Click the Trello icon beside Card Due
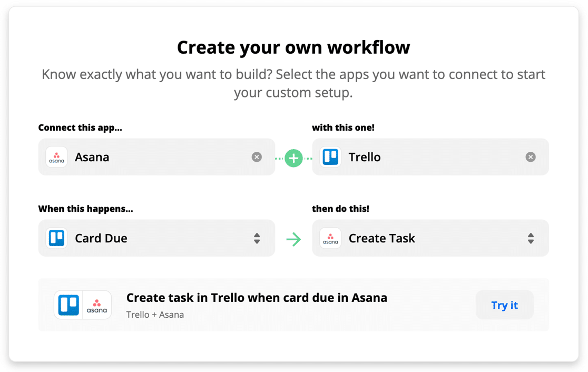588x372 pixels. click(56, 238)
